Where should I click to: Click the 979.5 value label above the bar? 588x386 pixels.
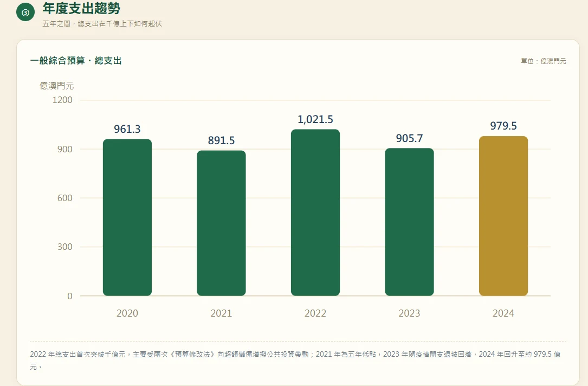pos(503,126)
